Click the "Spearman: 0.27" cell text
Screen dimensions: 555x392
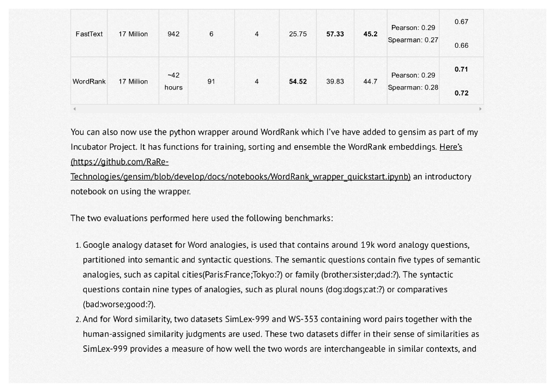[413, 40]
